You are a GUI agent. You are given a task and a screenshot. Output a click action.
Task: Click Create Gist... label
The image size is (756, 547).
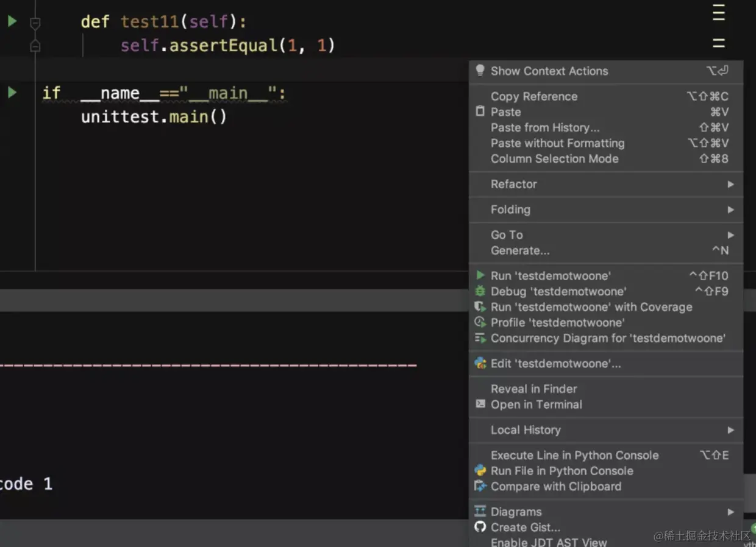(x=526, y=528)
